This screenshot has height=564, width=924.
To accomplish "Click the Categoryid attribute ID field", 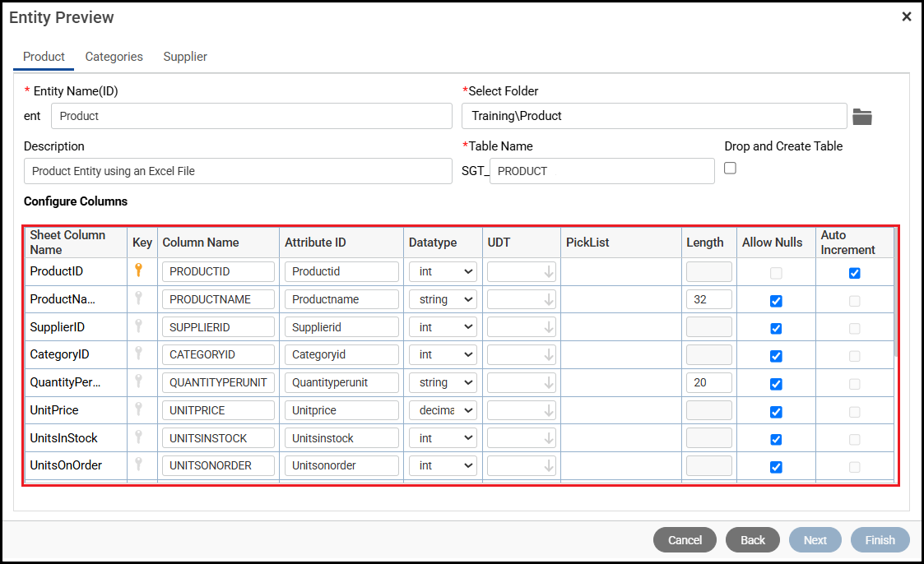I will click(x=341, y=355).
